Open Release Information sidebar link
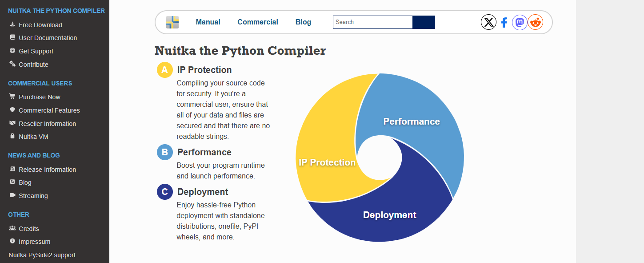Viewport: 644px width, 263px height. tap(47, 170)
